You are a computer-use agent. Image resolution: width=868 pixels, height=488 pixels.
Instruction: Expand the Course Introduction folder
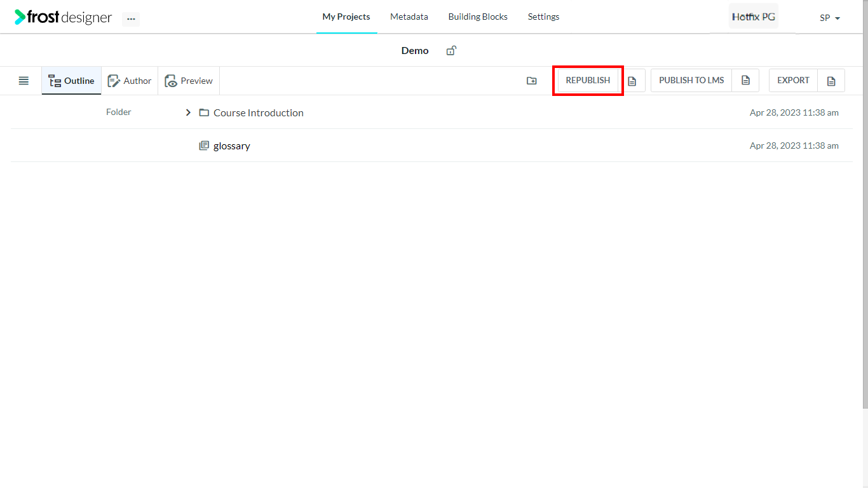click(x=188, y=112)
